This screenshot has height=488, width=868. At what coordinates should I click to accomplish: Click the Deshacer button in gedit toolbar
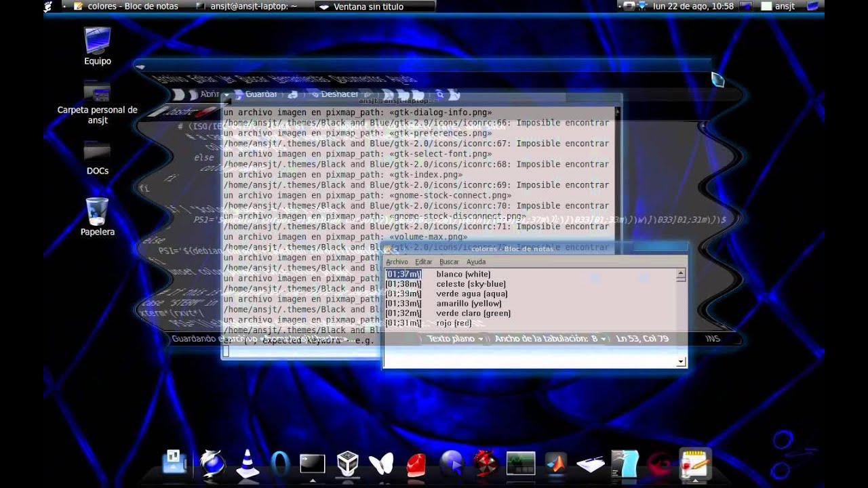click(x=334, y=94)
